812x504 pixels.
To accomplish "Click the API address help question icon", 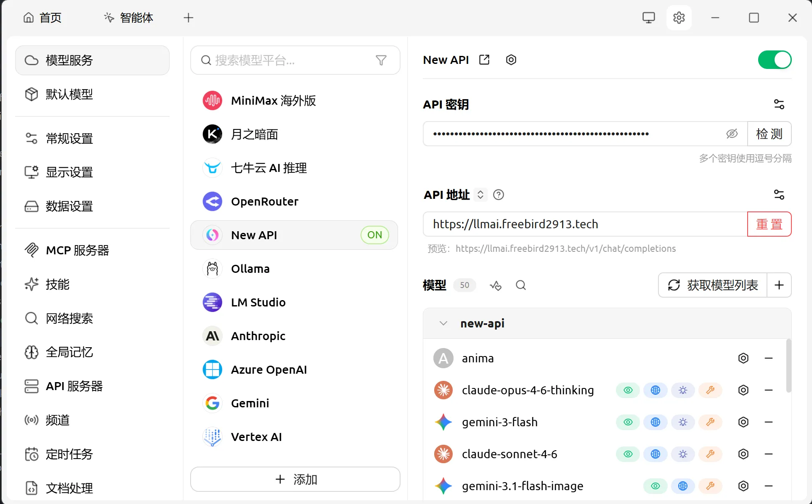I will [499, 195].
